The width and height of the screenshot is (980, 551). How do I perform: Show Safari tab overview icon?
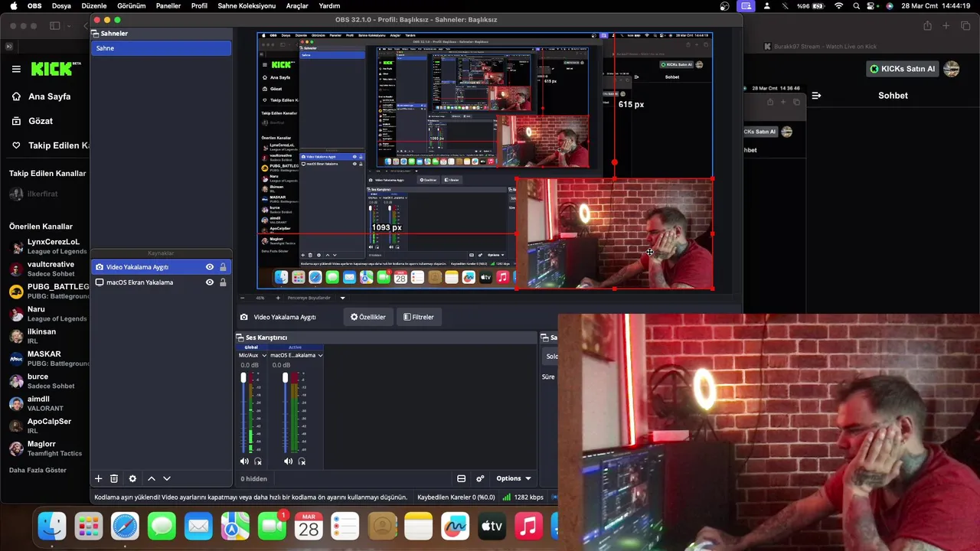pyautogui.click(x=965, y=25)
